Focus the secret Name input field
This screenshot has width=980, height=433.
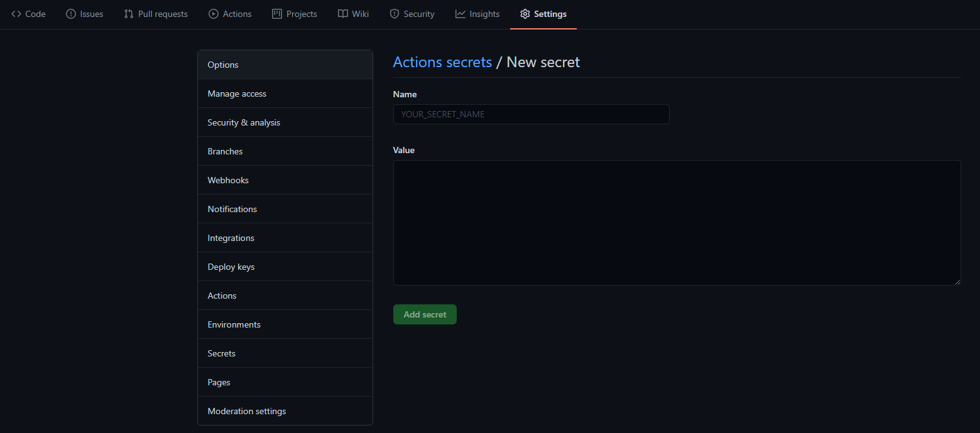[531, 114]
